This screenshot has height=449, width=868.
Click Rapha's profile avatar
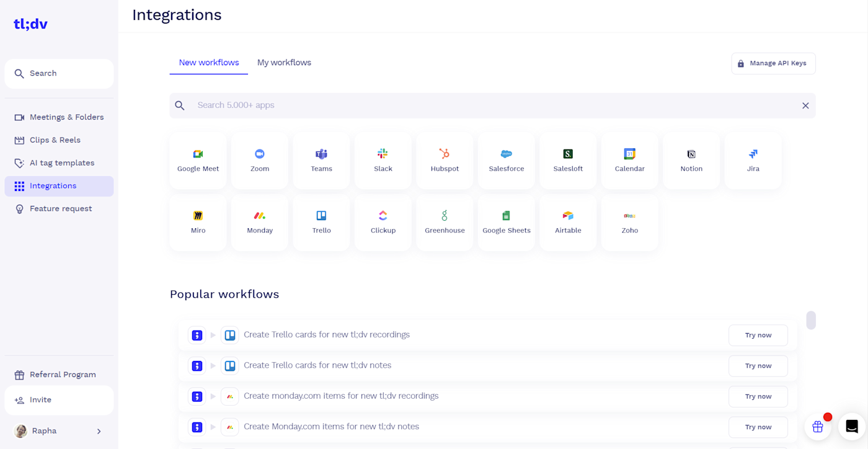[20, 431]
